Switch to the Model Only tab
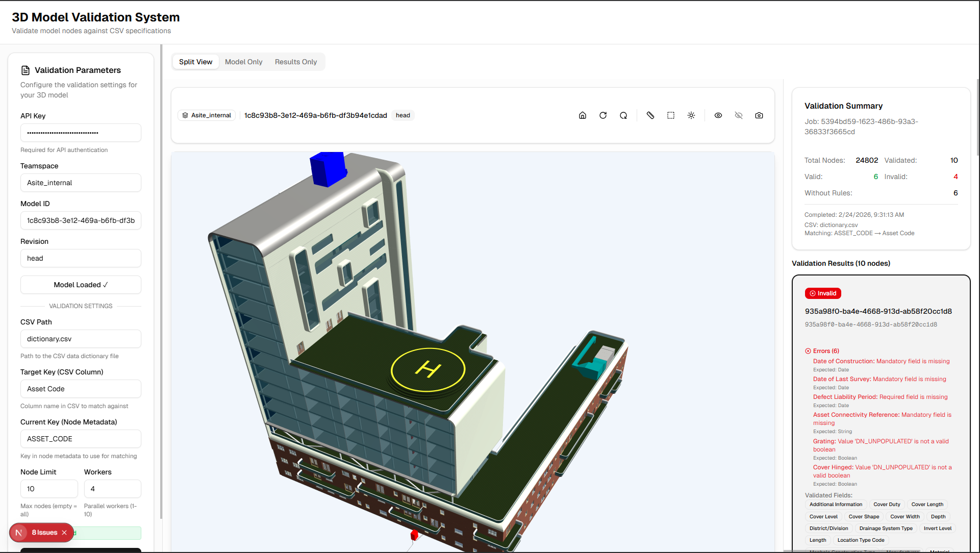Screen dimensions: 980x553 coord(243,62)
